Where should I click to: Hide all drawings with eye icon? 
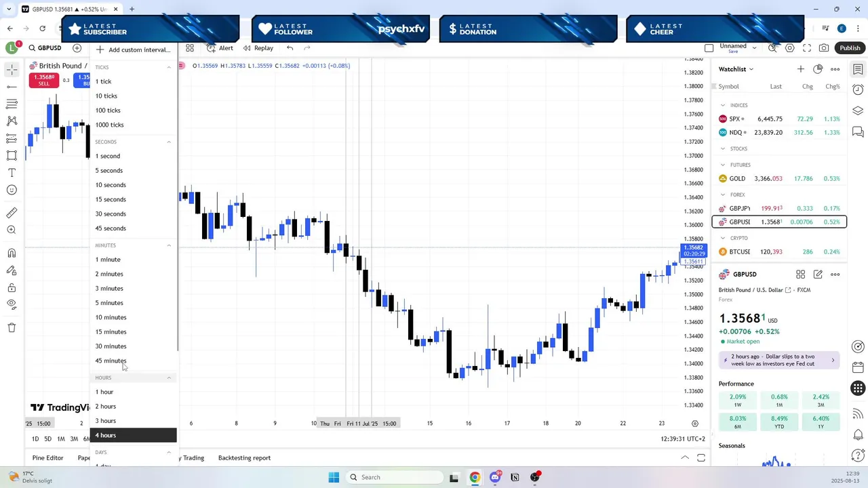12,305
